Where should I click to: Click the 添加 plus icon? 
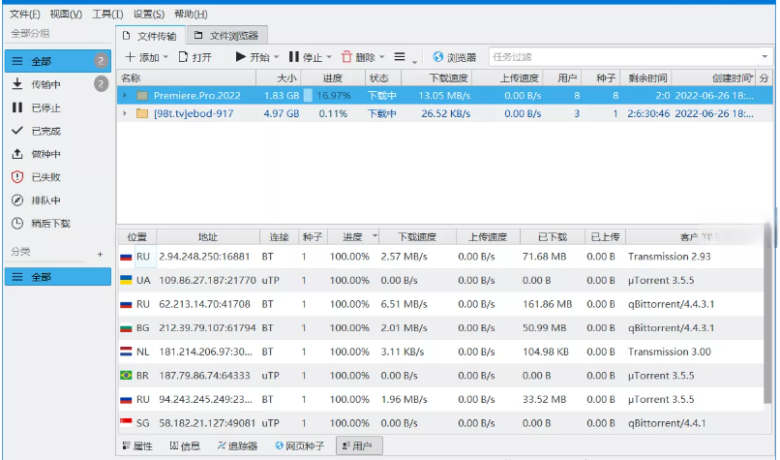coord(130,57)
